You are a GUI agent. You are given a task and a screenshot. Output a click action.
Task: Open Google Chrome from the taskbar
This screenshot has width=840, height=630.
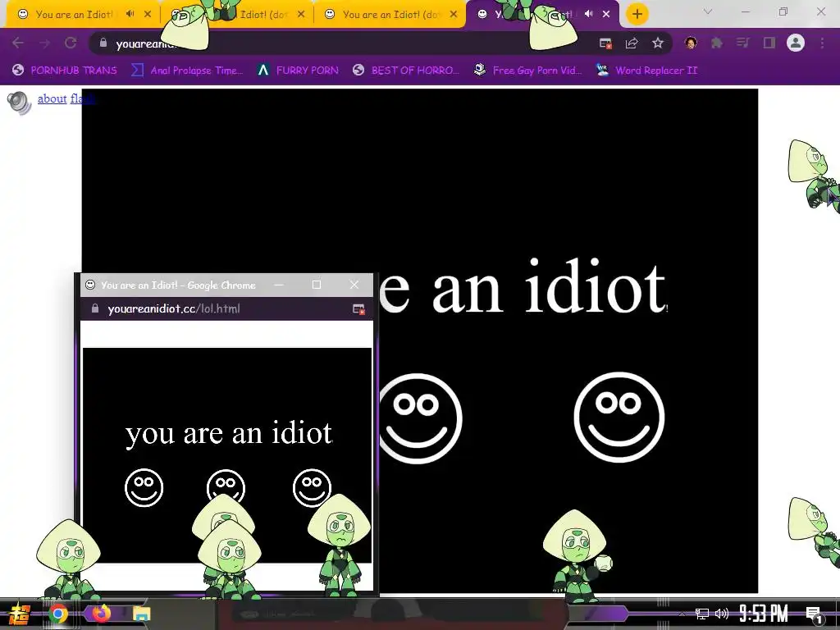point(58,614)
